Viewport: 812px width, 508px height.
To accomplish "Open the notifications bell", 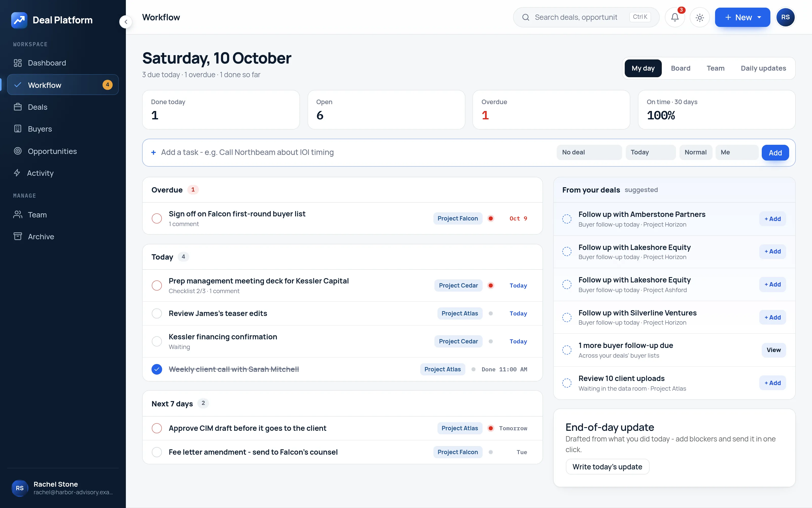I will coord(675,18).
